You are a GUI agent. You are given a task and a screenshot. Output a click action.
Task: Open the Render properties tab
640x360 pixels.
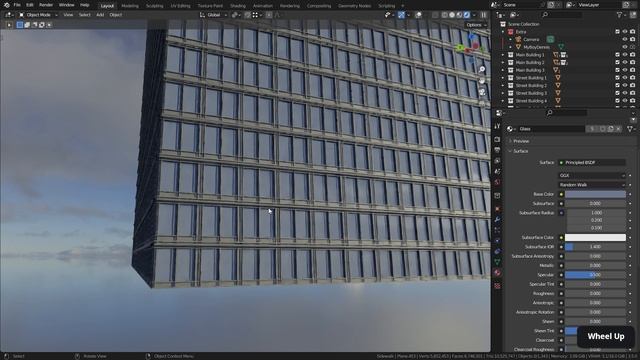pos(497,139)
